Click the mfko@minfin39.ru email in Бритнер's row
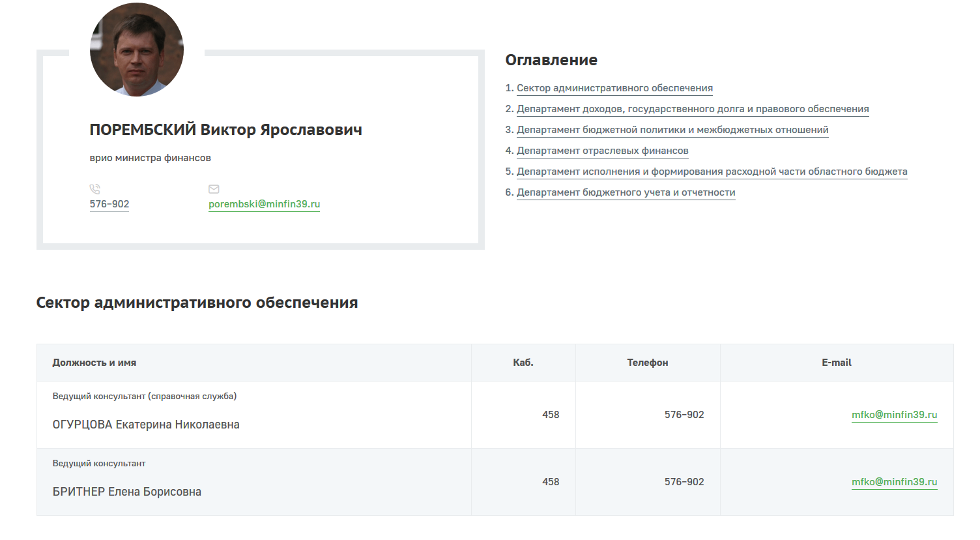Screen dimensions: 980x540 [x=894, y=482]
